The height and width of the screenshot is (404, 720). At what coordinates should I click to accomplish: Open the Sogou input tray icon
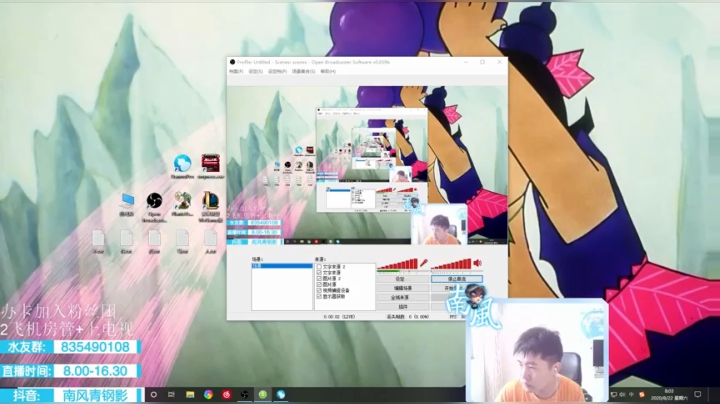[641, 394]
